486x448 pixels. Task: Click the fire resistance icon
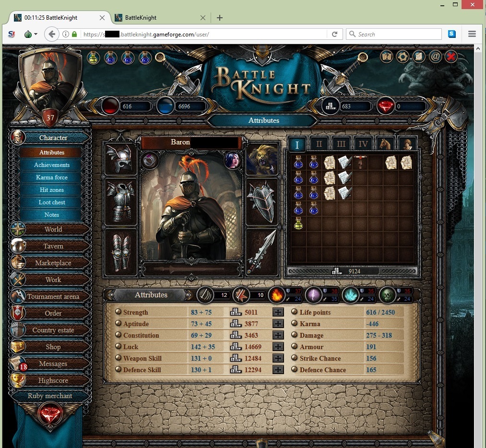(276, 295)
